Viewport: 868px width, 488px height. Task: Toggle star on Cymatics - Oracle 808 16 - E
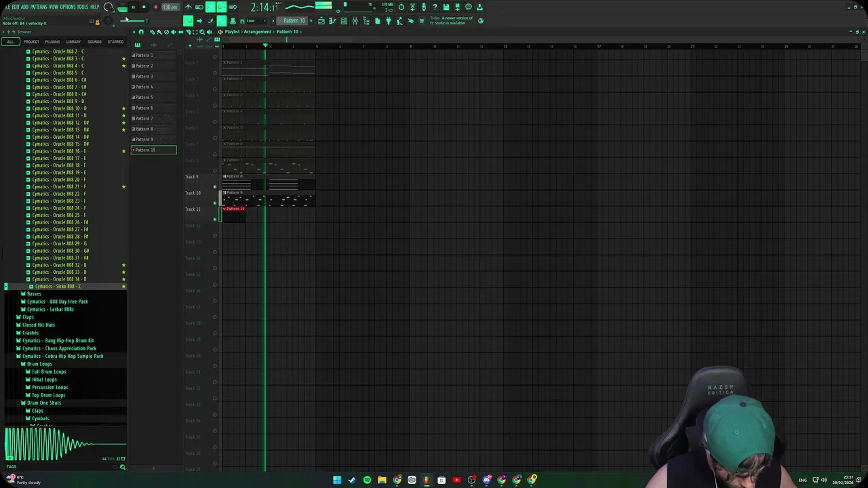tap(123, 151)
